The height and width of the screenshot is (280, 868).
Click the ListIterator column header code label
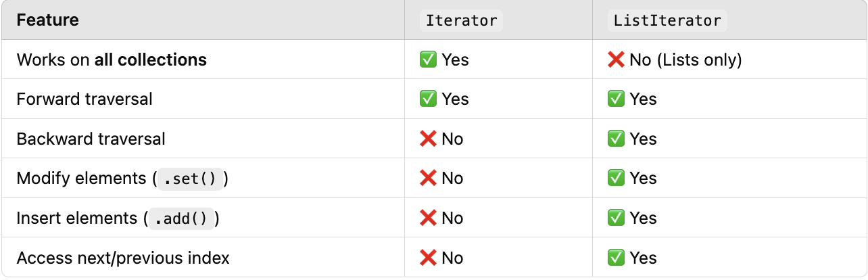point(667,20)
